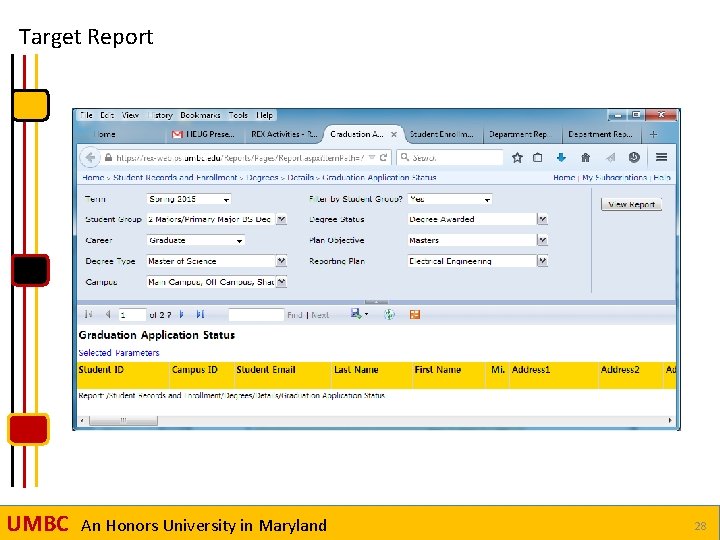The height and width of the screenshot is (540, 720).
Task: Click the browser back arrow button
Action: pos(90,158)
